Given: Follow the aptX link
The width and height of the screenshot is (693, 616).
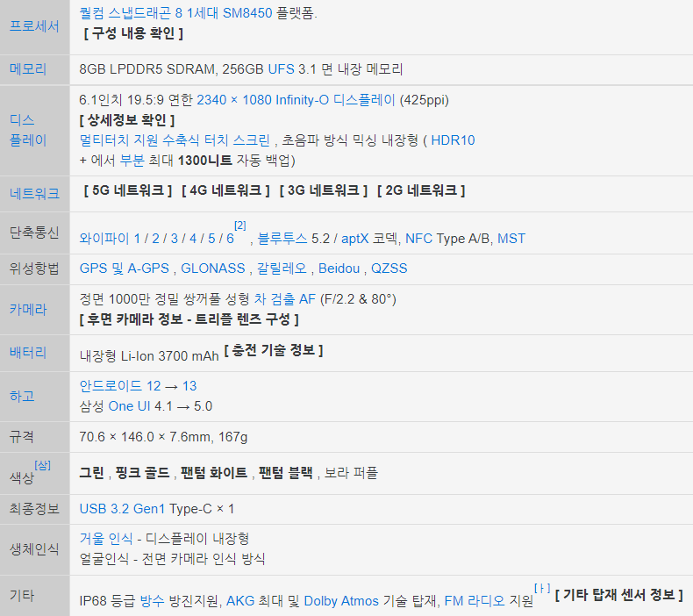Looking at the screenshot, I should coord(355,239).
